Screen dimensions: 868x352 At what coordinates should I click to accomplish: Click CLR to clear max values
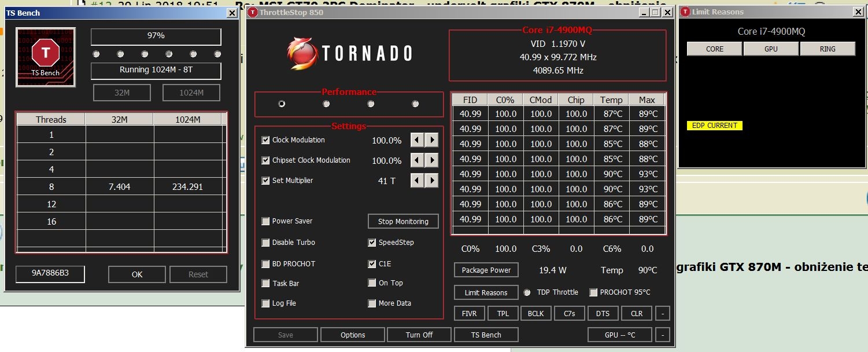point(637,314)
